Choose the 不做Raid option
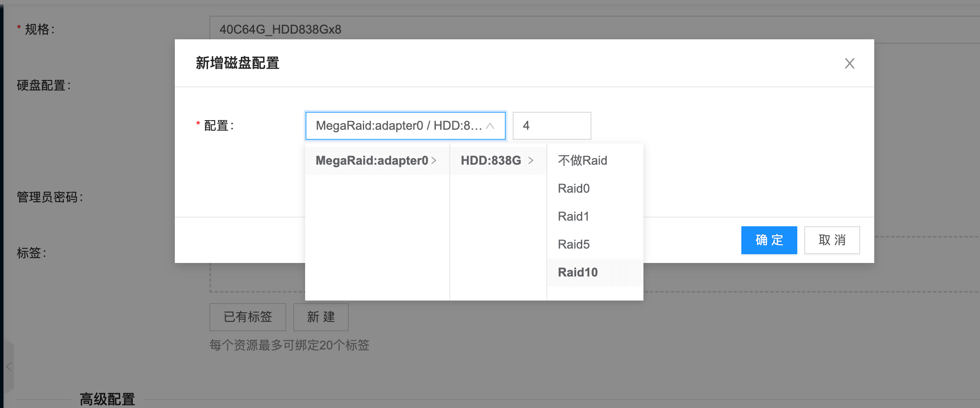The width and height of the screenshot is (980, 408). (582, 160)
